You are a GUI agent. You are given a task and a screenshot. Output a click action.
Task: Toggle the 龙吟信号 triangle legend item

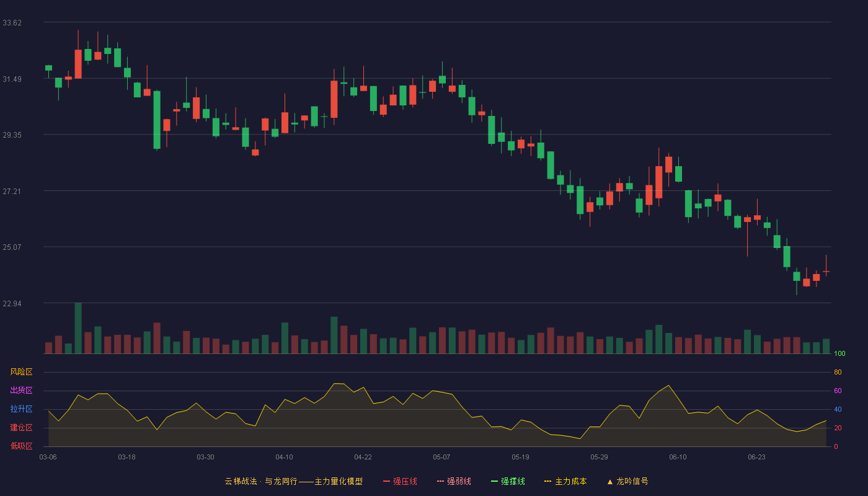(627, 481)
